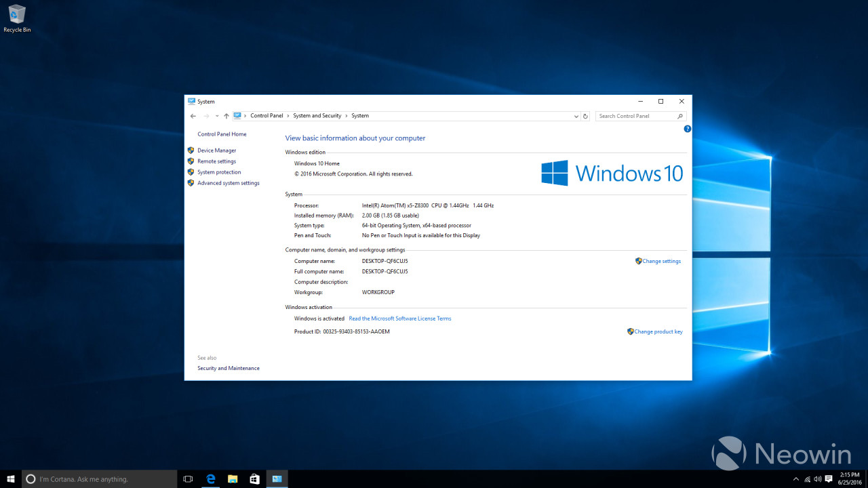868x488 pixels.
Task: Open Advanced system settings link
Action: [229, 183]
